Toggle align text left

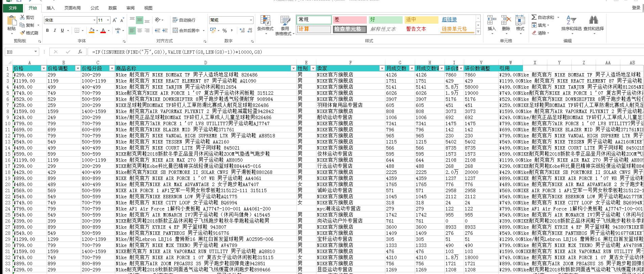[x=132, y=30]
